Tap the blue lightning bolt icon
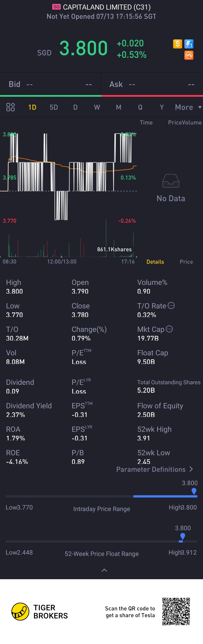 point(189,44)
